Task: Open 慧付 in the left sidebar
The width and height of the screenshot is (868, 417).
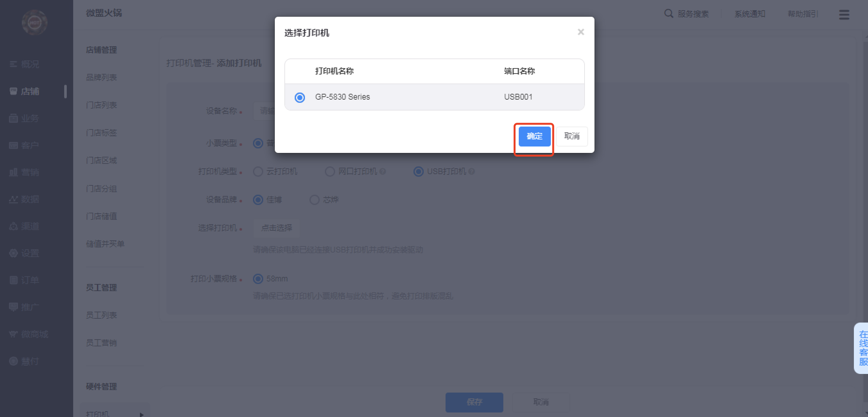Action: tap(24, 361)
